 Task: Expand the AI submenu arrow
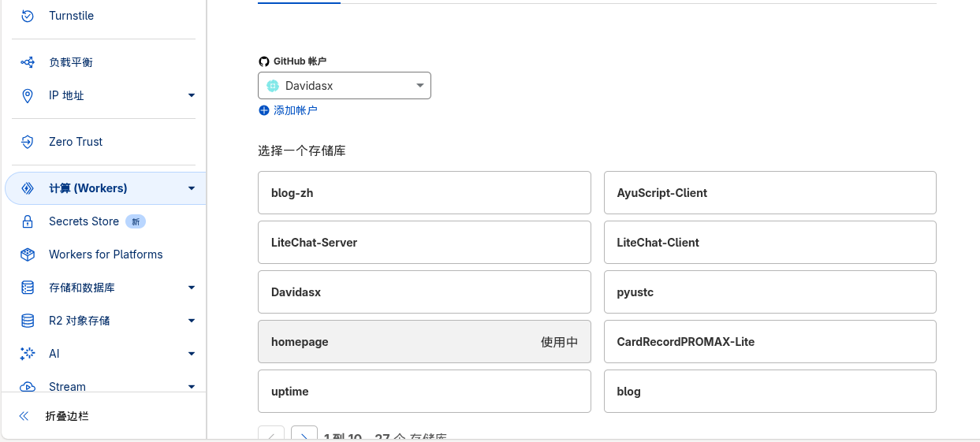pyautogui.click(x=192, y=354)
